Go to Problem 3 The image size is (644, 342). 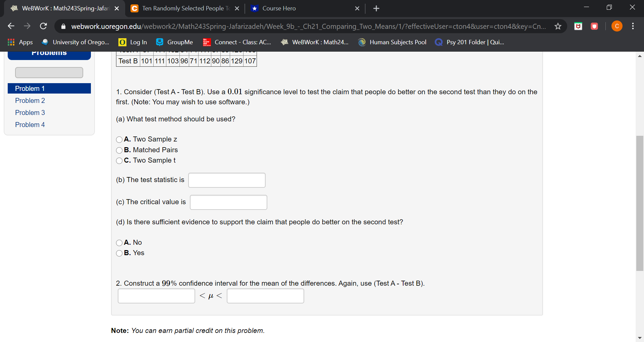coord(30,113)
